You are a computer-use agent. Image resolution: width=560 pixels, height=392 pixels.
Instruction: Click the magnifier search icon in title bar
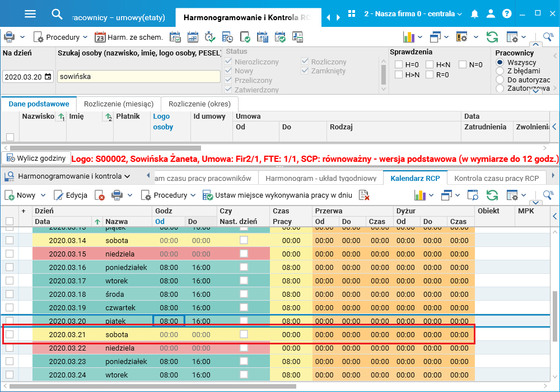tap(57, 15)
